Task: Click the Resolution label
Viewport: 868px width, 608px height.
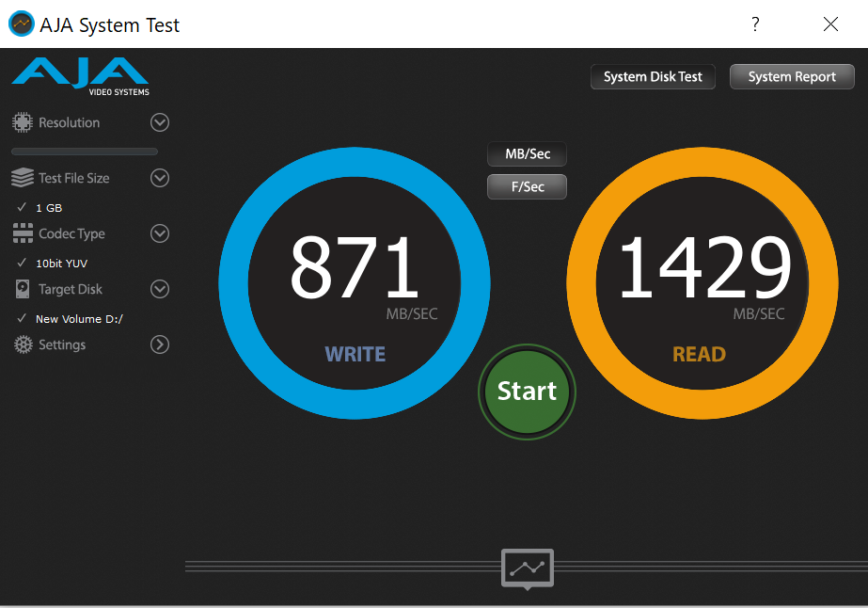Action: tap(70, 122)
